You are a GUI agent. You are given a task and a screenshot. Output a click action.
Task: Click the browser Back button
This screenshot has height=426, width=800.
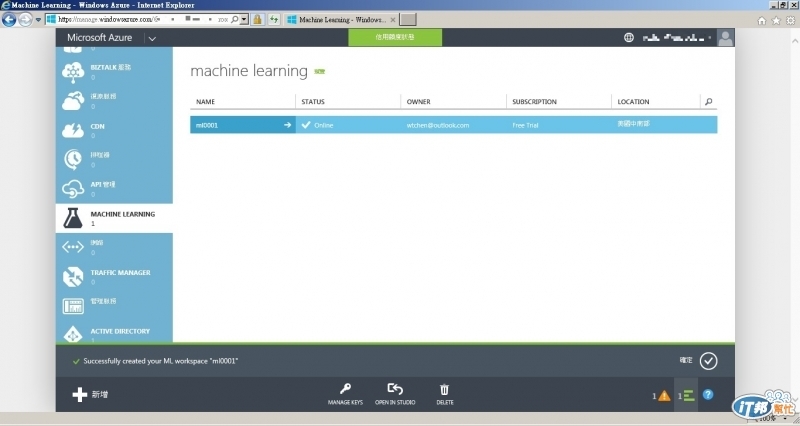(9, 19)
